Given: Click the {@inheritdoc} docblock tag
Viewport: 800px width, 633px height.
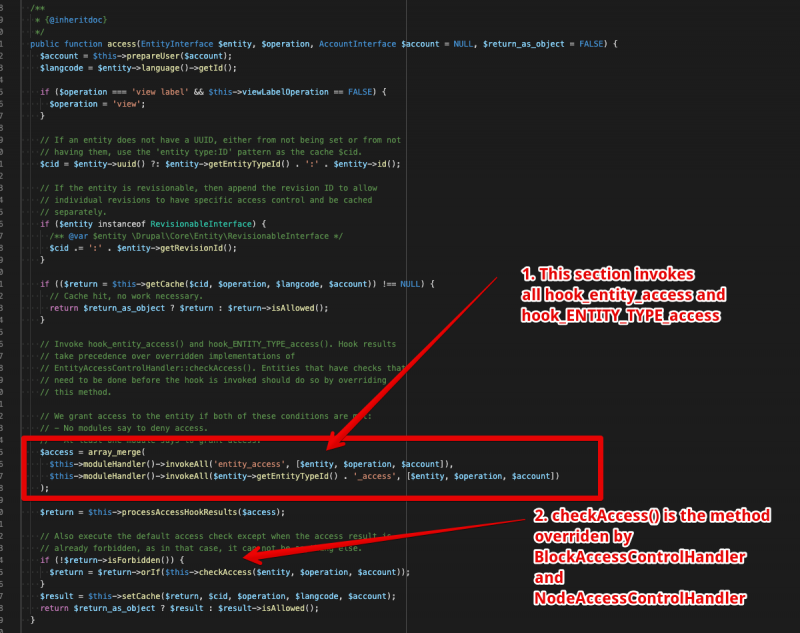Looking at the screenshot, I should click(x=76, y=20).
